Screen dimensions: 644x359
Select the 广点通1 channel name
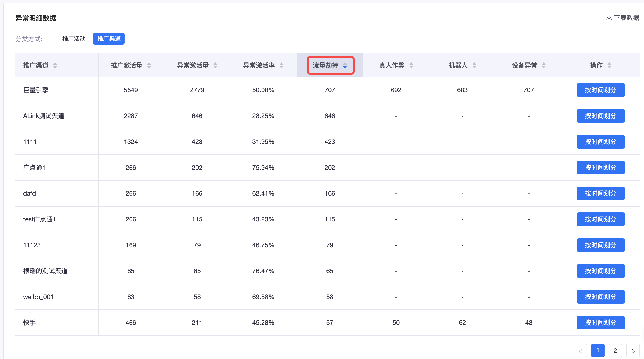tap(34, 168)
